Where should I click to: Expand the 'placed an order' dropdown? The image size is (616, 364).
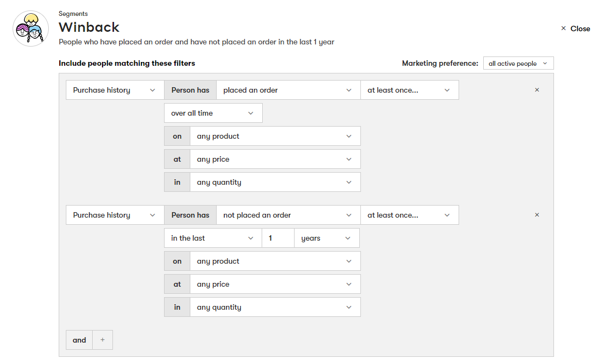click(x=287, y=90)
